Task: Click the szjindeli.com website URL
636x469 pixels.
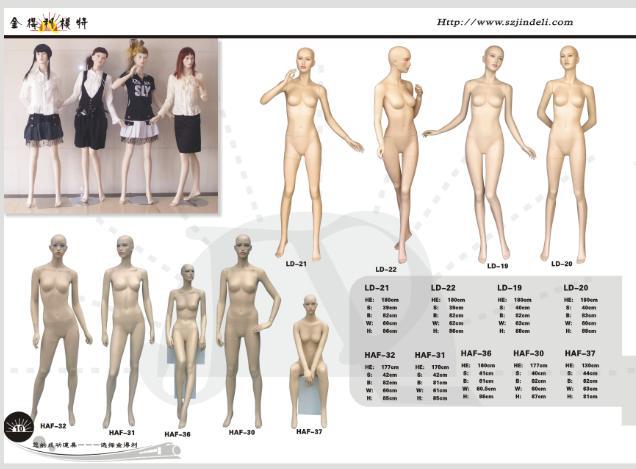Action: tap(505, 22)
